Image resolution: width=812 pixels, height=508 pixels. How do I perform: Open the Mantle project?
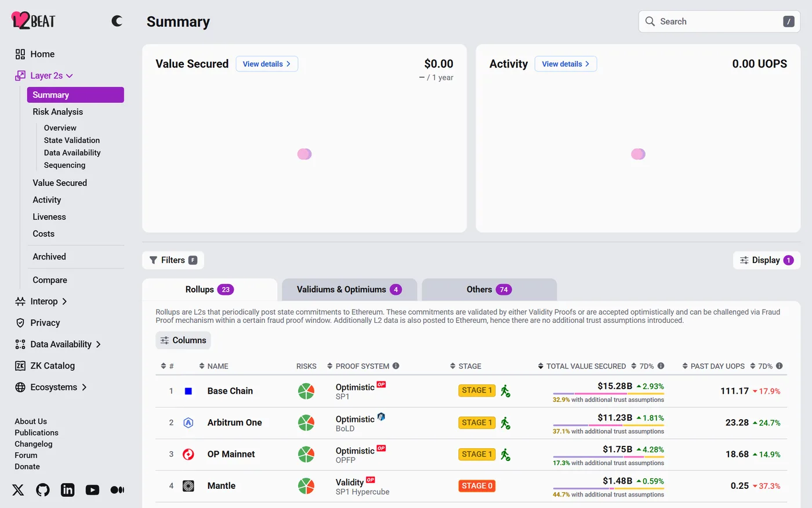pos(222,486)
